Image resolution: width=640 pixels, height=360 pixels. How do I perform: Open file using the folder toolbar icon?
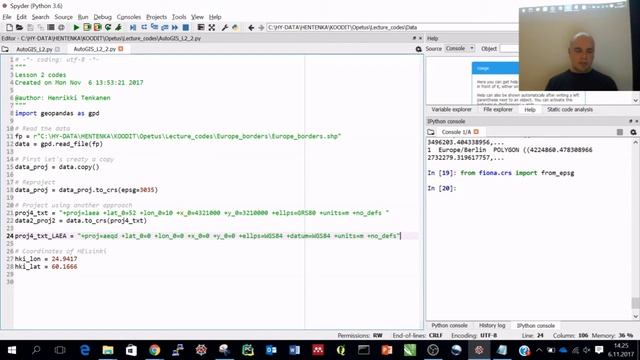coord(19,27)
